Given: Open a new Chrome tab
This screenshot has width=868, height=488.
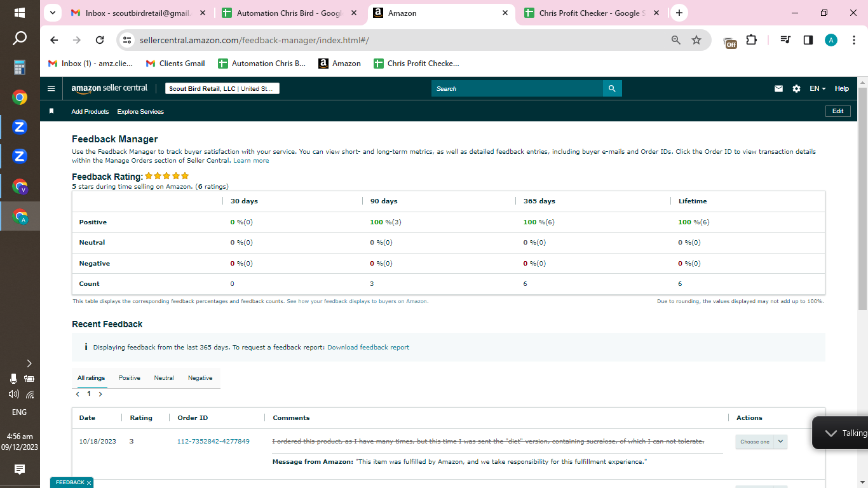Looking at the screenshot, I should (x=679, y=13).
